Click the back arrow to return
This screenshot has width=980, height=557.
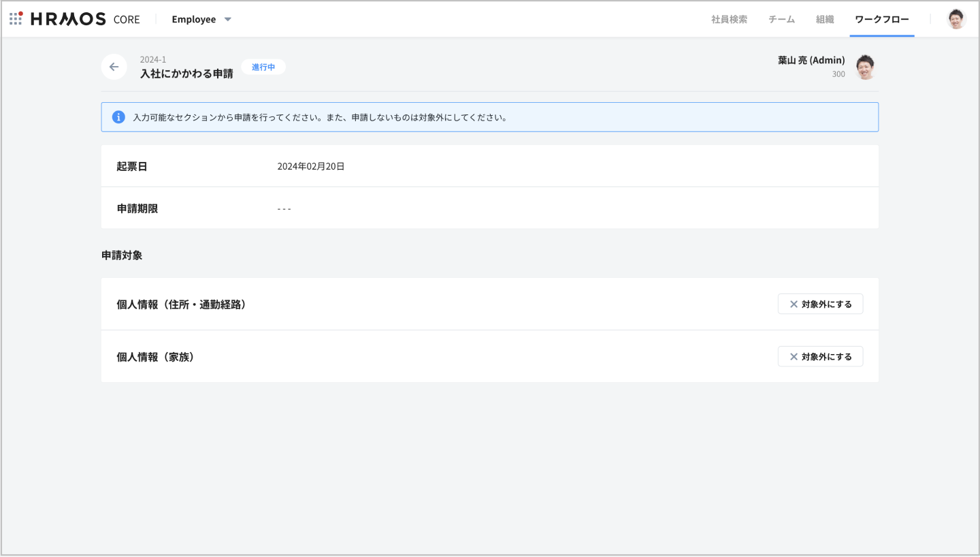[x=114, y=66]
